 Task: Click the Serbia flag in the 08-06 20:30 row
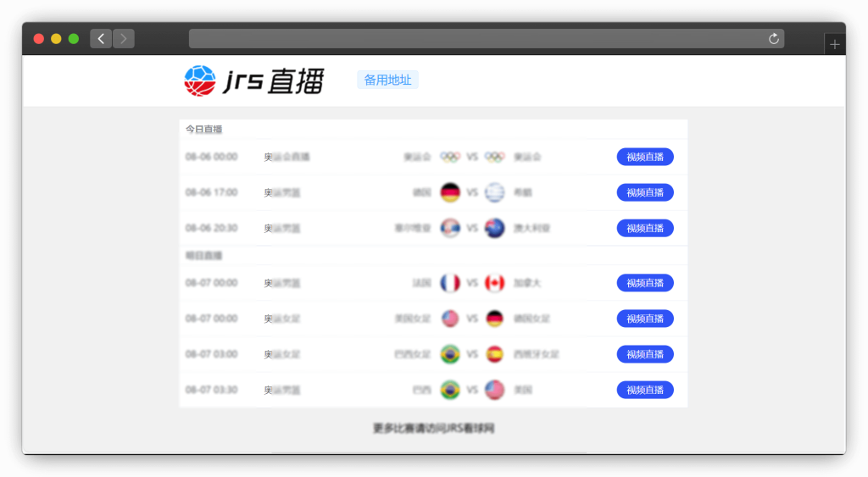tap(450, 228)
